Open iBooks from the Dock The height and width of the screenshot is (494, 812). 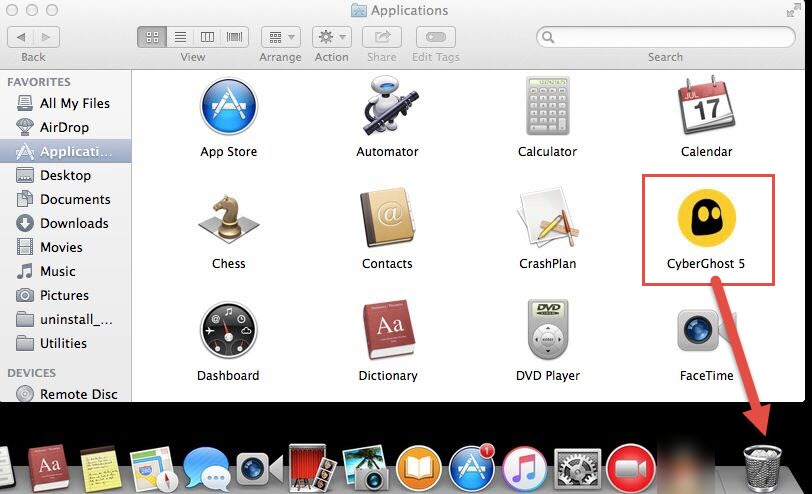pos(419,469)
